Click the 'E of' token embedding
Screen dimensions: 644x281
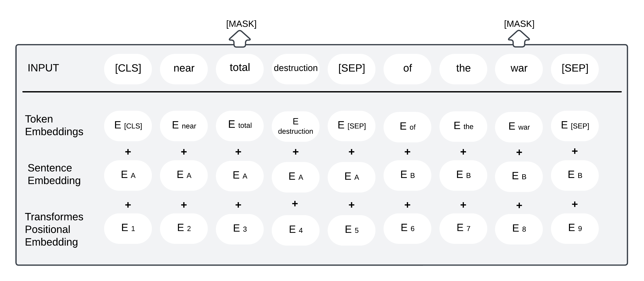(x=407, y=127)
